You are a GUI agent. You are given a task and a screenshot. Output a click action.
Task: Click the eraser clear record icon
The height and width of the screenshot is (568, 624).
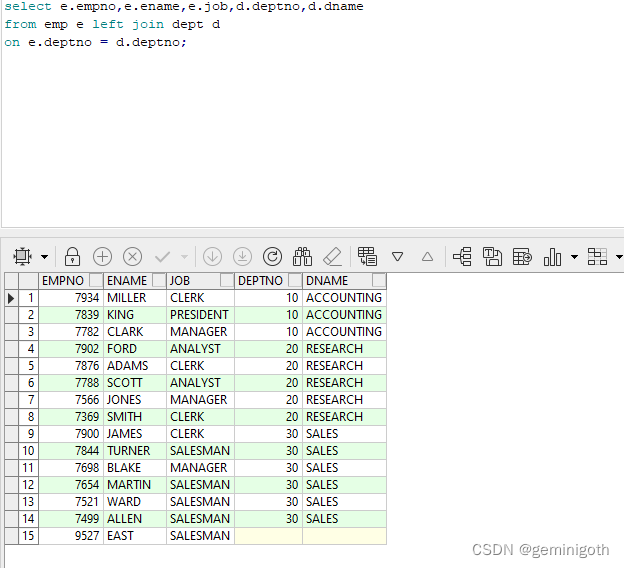[333, 256]
